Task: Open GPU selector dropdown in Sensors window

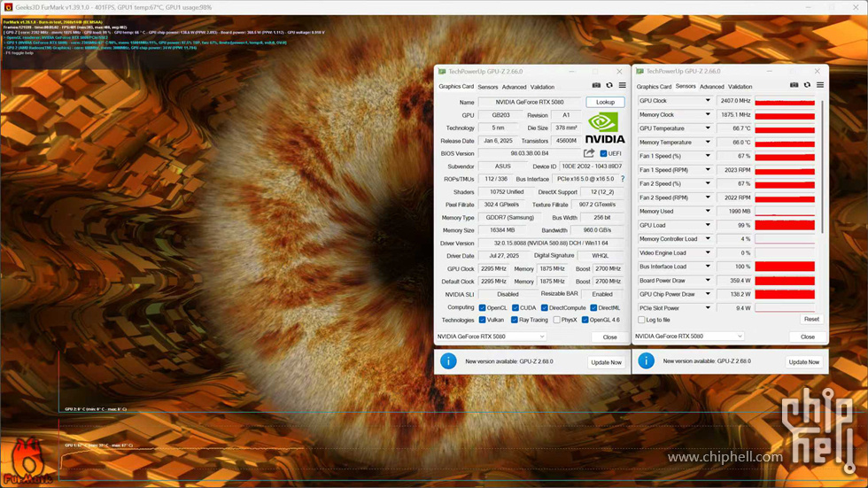Action: (x=689, y=336)
